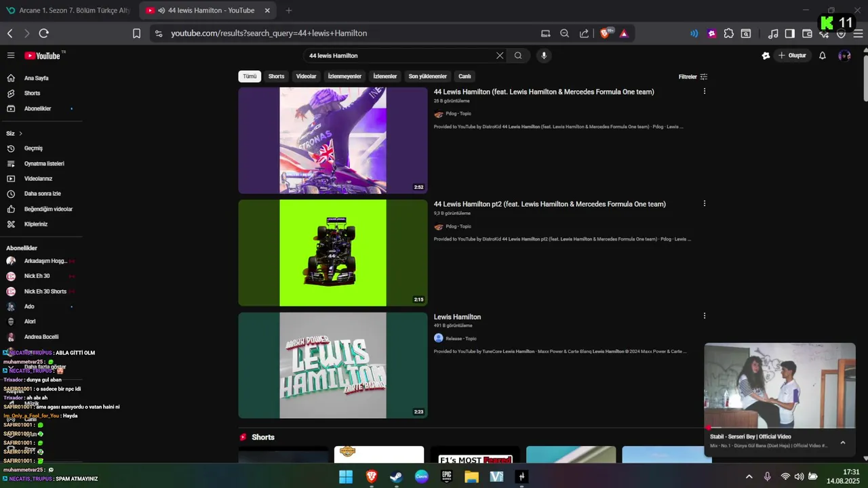Select the Tümü filter chip
868x488 pixels.
tap(250, 77)
